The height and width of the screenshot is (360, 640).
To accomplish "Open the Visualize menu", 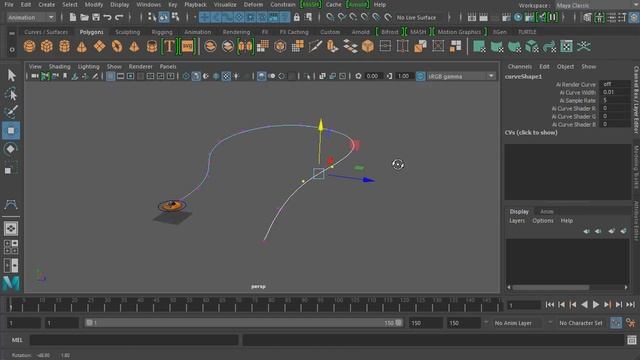I will [225, 4].
